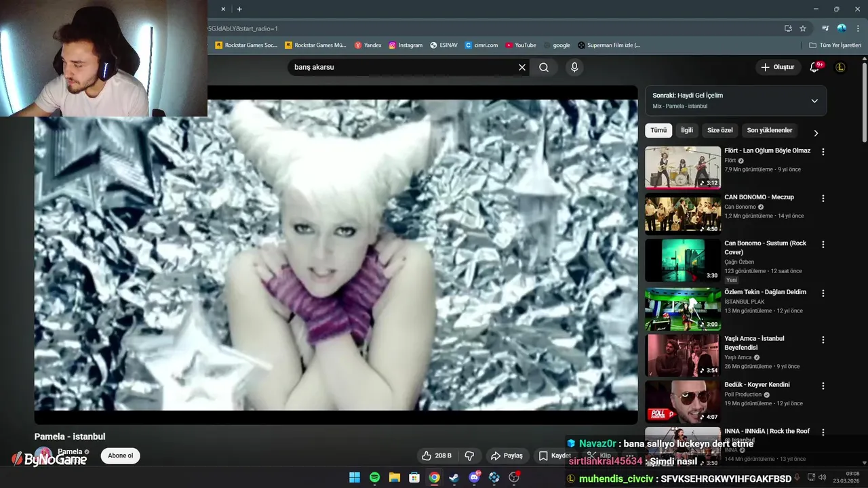
Task: Open Discord from the taskbar
Action: [x=474, y=477]
